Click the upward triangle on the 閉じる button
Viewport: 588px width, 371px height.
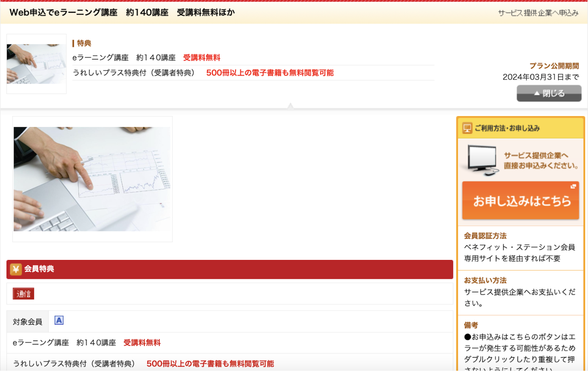(537, 93)
